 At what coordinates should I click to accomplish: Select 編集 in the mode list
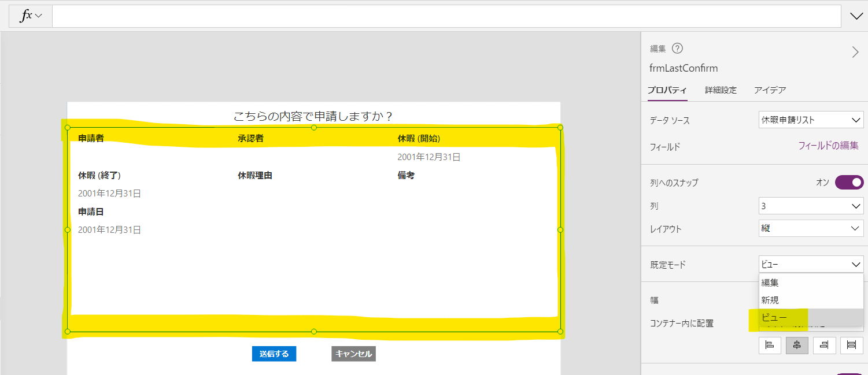click(811, 283)
